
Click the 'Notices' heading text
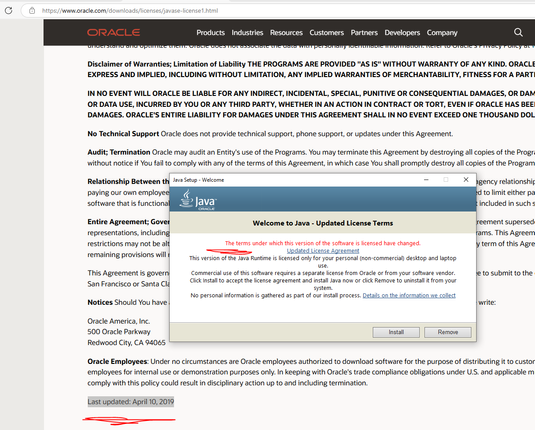[x=100, y=302]
